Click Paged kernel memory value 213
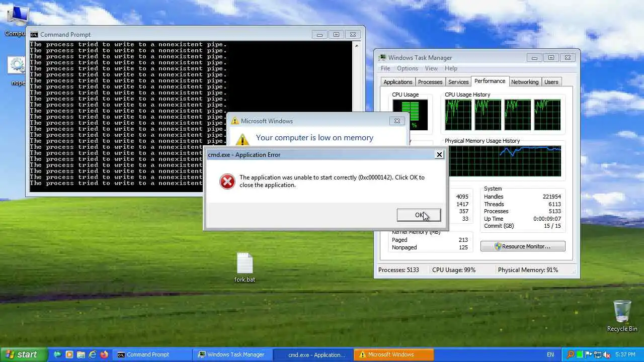Image resolution: width=644 pixels, height=362 pixels. (463, 240)
